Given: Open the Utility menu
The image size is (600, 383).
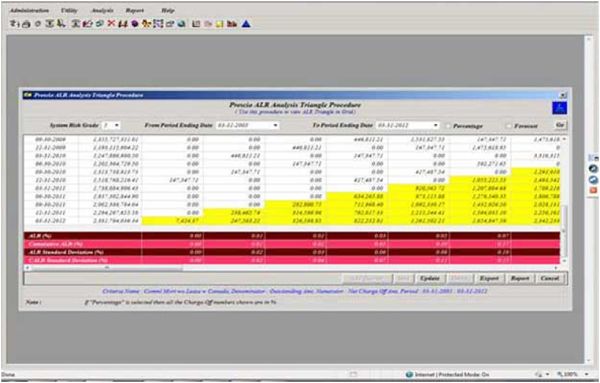Looking at the screenshot, I should pyautogui.click(x=69, y=10).
